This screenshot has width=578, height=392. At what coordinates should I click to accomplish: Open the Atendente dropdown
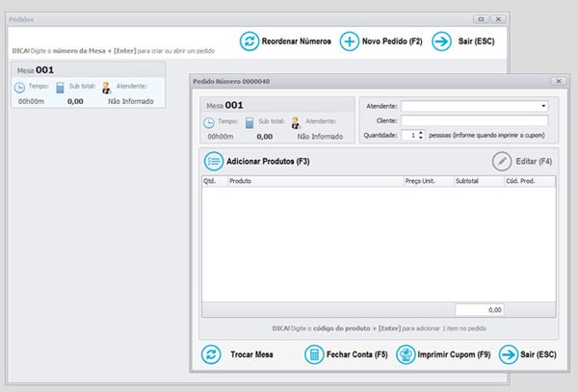[543, 106]
